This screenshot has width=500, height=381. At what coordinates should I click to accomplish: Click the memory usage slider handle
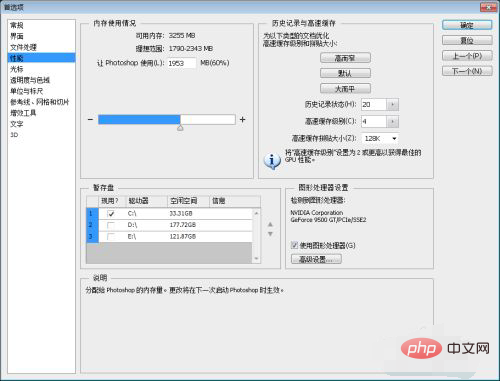tap(180, 127)
